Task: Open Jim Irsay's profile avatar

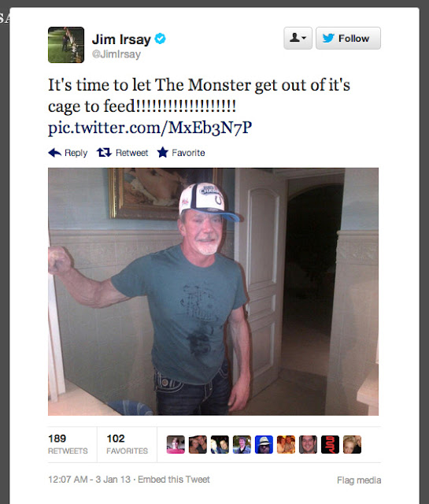Action: 66,45
